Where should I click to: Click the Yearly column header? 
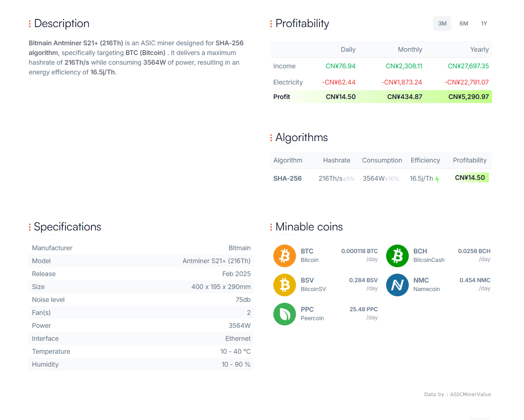point(480,49)
